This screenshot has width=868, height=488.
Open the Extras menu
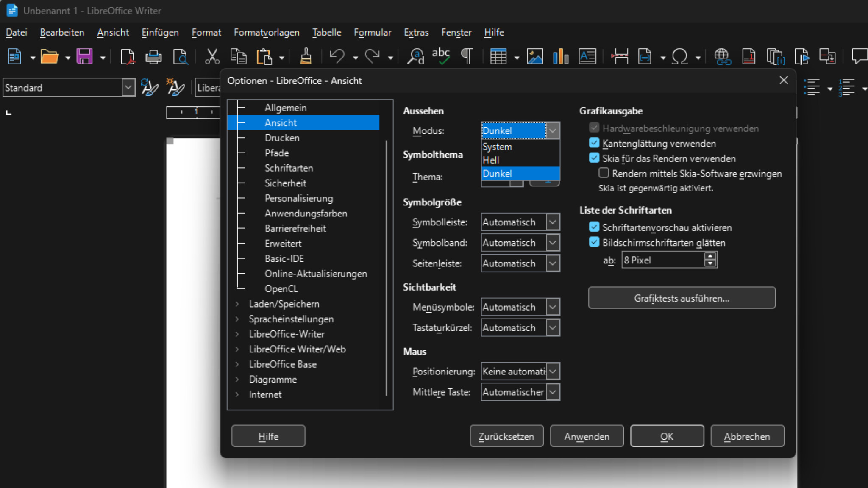[x=416, y=32]
